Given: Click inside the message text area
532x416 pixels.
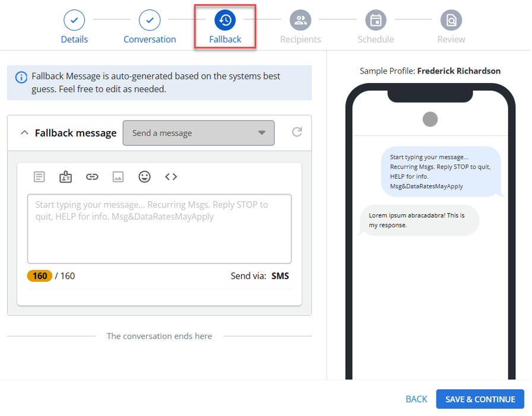Looking at the screenshot, I should coord(160,229).
